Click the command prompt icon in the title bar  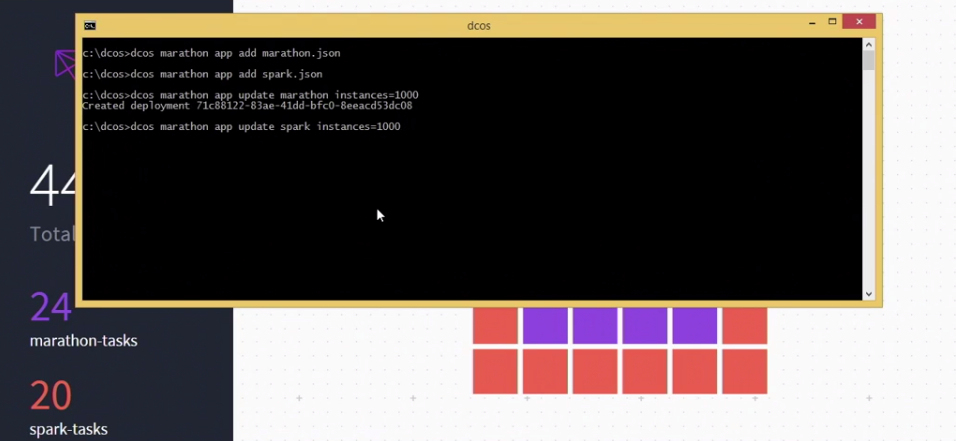[x=90, y=25]
